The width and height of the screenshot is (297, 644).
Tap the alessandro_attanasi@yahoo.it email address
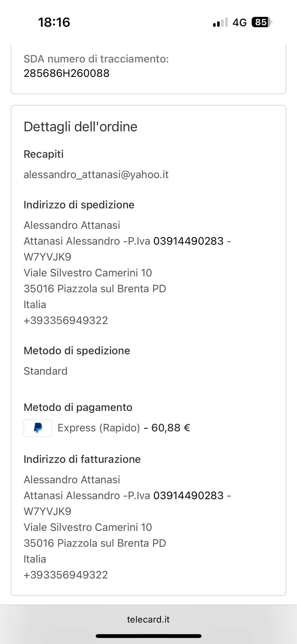[96, 174]
